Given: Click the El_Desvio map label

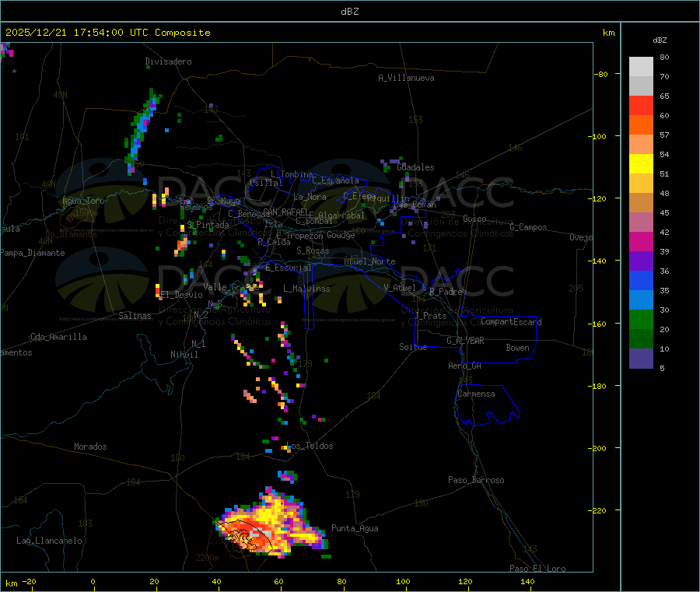Looking at the screenshot, I should [182, 295].
